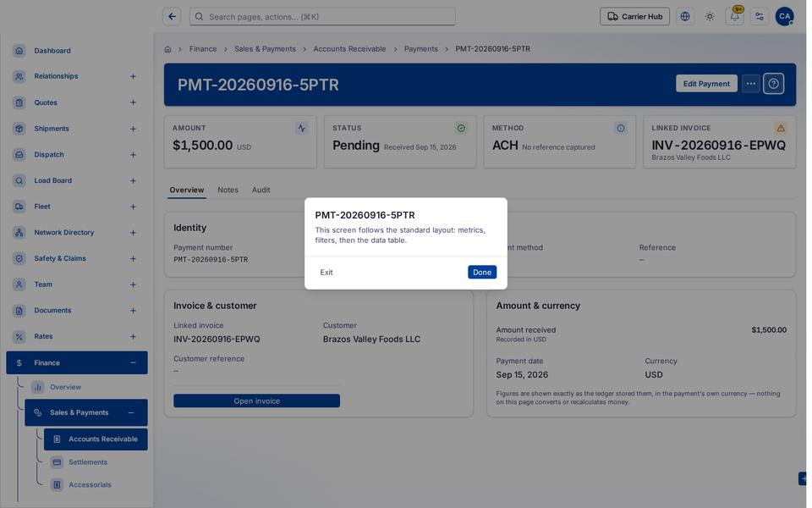Viewport: 812px width, 508px height.
Task: Click the Payments breadcrumb link
Action: tap(421, 49)
